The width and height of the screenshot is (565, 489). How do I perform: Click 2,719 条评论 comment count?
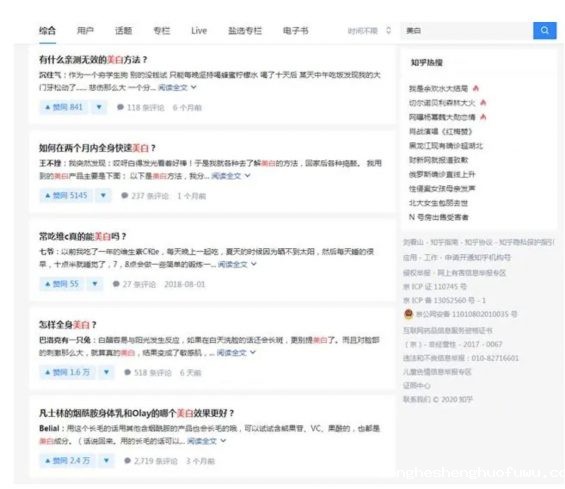coord(156,461)
